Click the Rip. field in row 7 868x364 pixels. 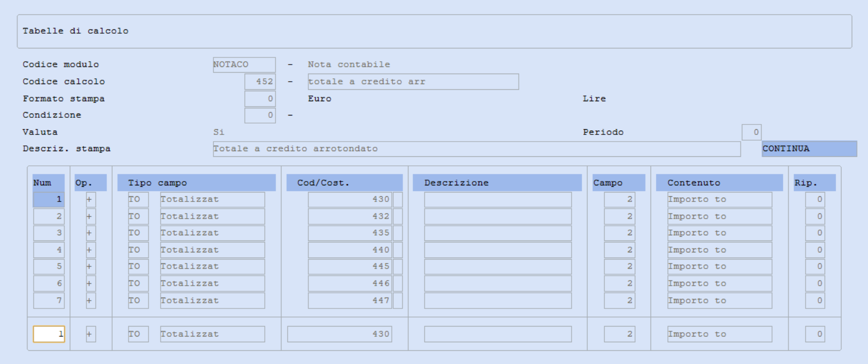click(815, 300)
